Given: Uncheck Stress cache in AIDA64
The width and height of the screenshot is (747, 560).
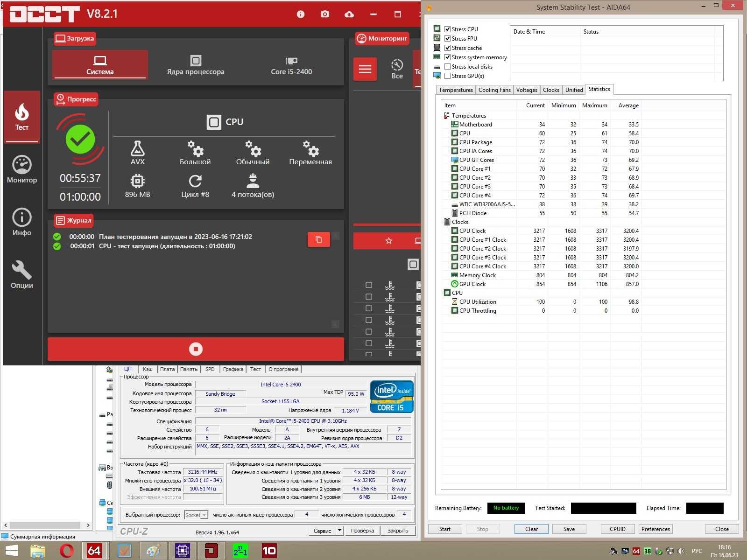Looking at the screenshot, I should [447, 48].
